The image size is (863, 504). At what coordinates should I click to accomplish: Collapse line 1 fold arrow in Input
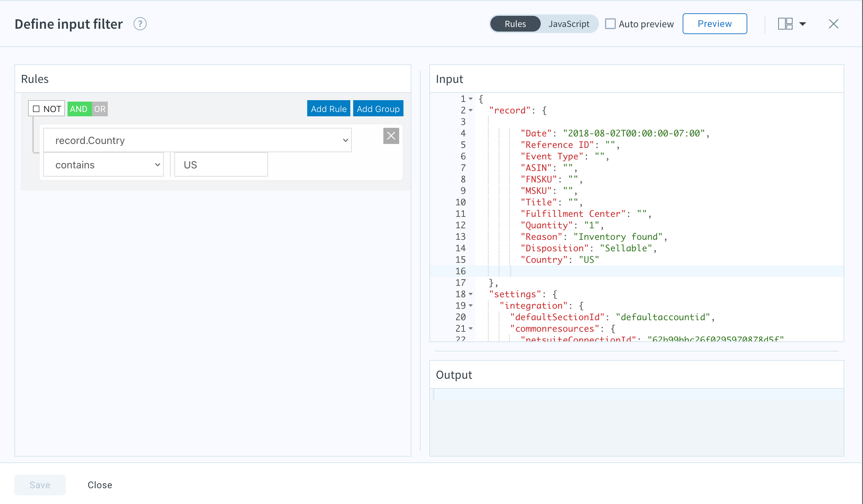[x=471, y=99]
